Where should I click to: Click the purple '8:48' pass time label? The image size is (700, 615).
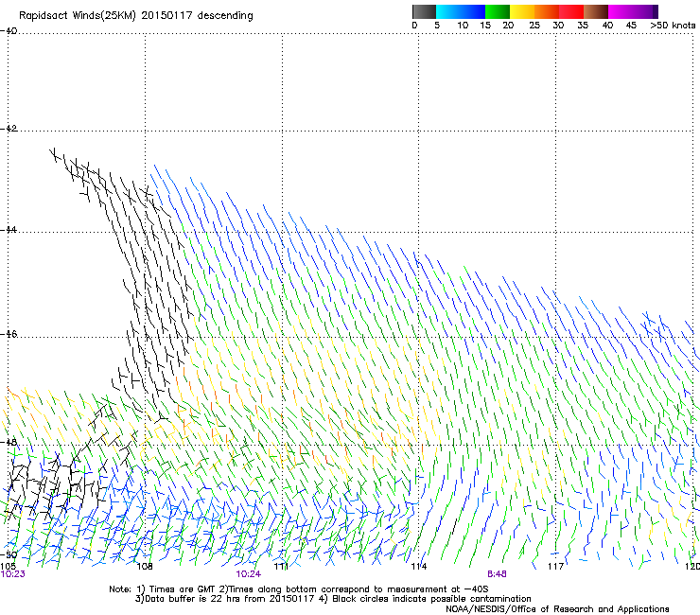497,574
